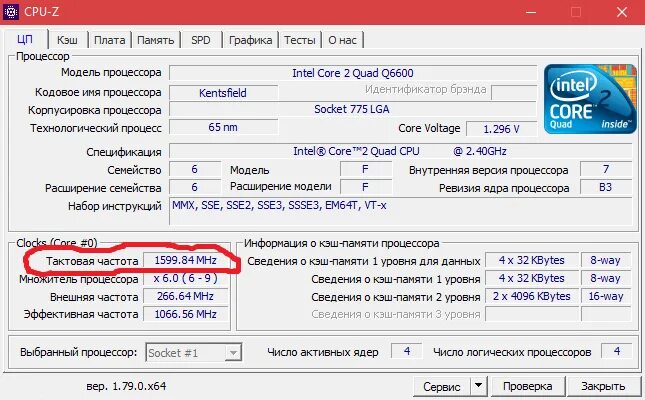Click the 65 nm technology value

[x=223, y=127]
